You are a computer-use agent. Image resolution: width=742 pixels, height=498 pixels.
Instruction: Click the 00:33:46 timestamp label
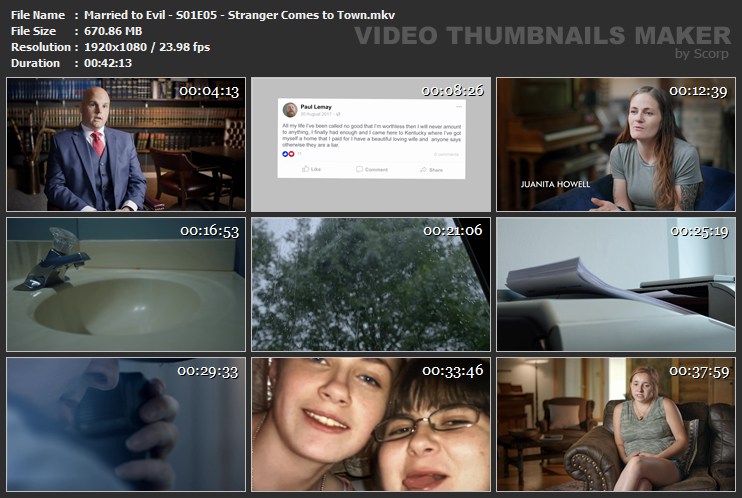tap(453, 371)
